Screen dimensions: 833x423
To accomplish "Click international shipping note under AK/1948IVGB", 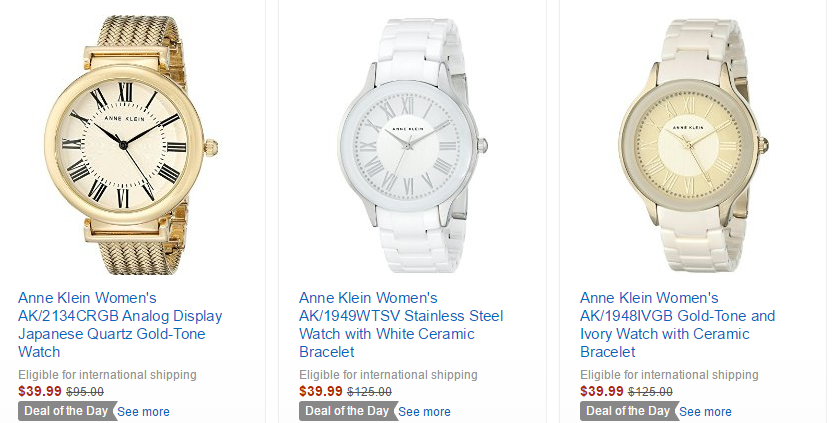I will (x=669, y=375).
